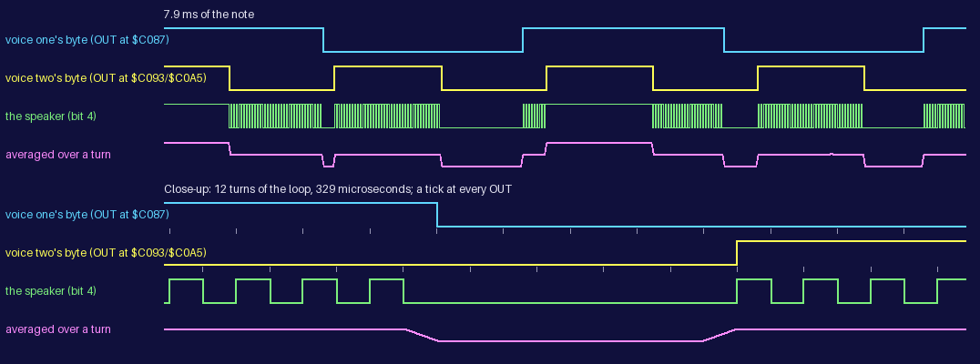This screenshot has height=364, width=980.
Task: Click upper cyan "voice one's byte (OUT at $C087)" label
Action: click(87, 40)
